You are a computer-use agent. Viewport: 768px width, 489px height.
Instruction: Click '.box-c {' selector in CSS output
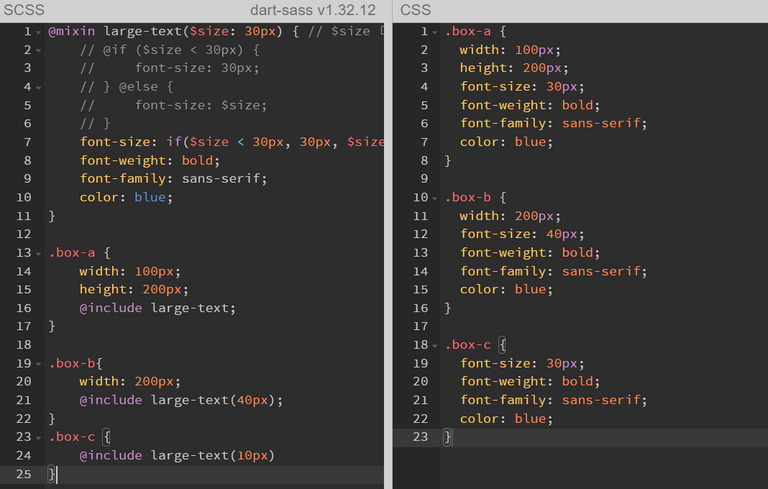(476, 345)
